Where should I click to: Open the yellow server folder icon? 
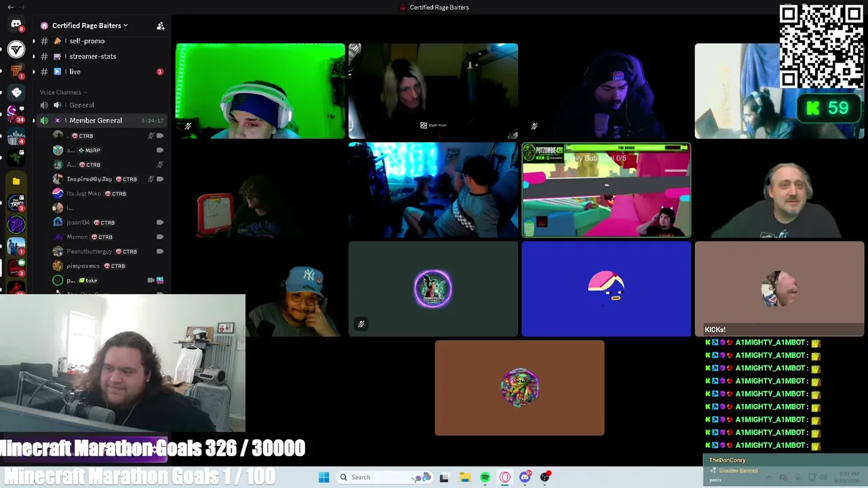click(x=16, y=181)
